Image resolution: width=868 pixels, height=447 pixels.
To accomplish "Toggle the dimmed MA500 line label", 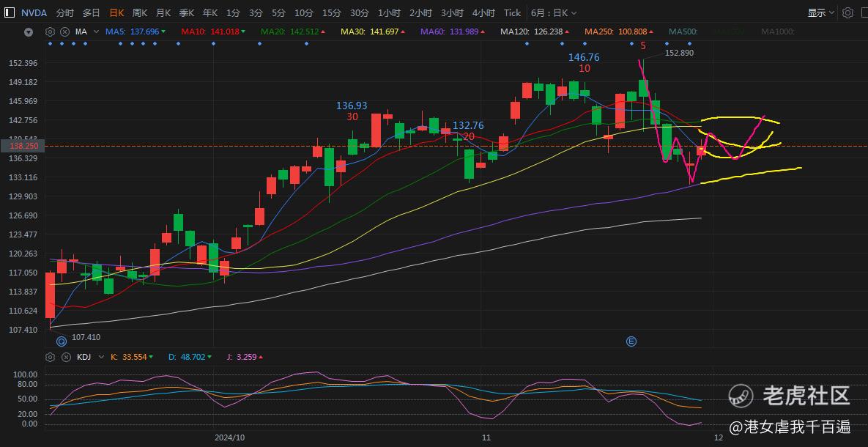I will point(683,32).
